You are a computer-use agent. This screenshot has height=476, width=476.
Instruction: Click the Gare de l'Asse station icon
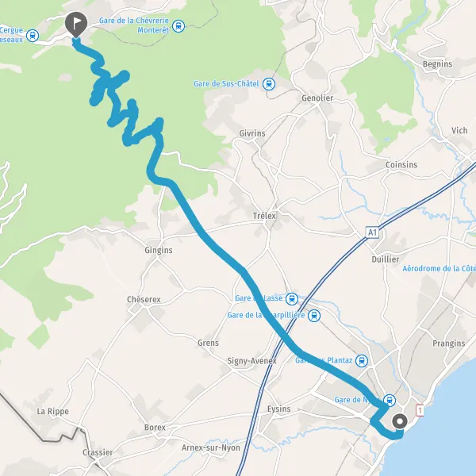tap(292, 299)
